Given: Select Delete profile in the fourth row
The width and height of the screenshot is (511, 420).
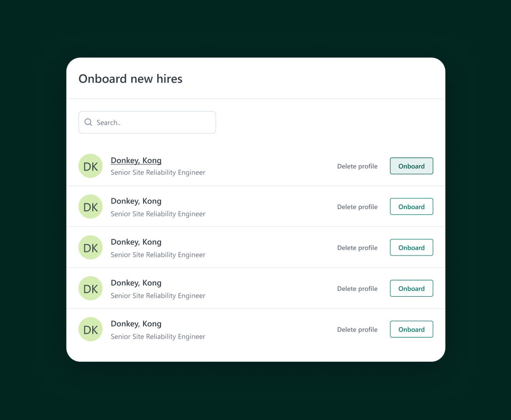Looking at the screenshot, I should pos(357,289).
